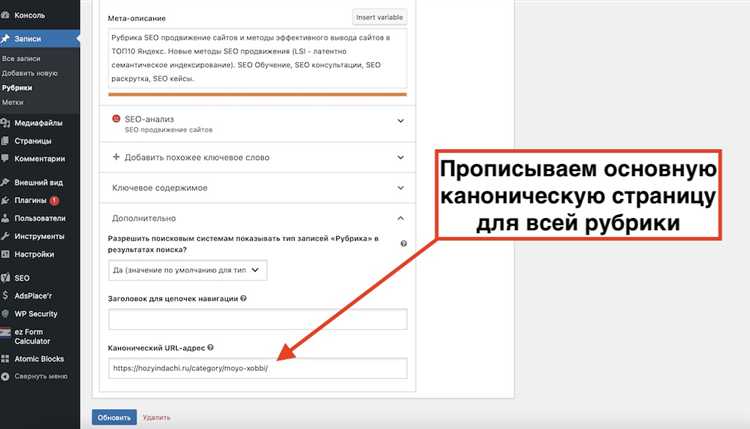Open WP Security menu
Viewport: 750px width, 429px height.
(x=35, y=314)
